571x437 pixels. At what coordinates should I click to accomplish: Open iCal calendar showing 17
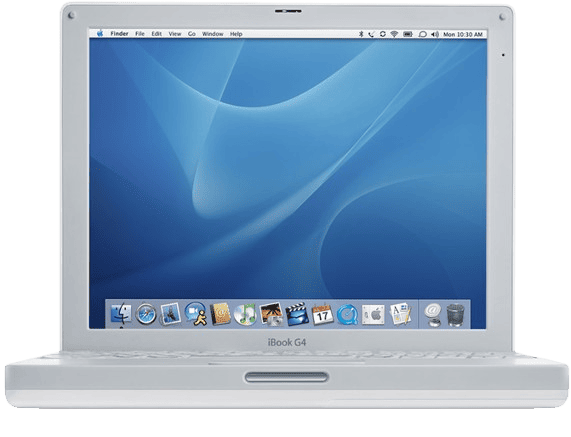tap(322, 314)
